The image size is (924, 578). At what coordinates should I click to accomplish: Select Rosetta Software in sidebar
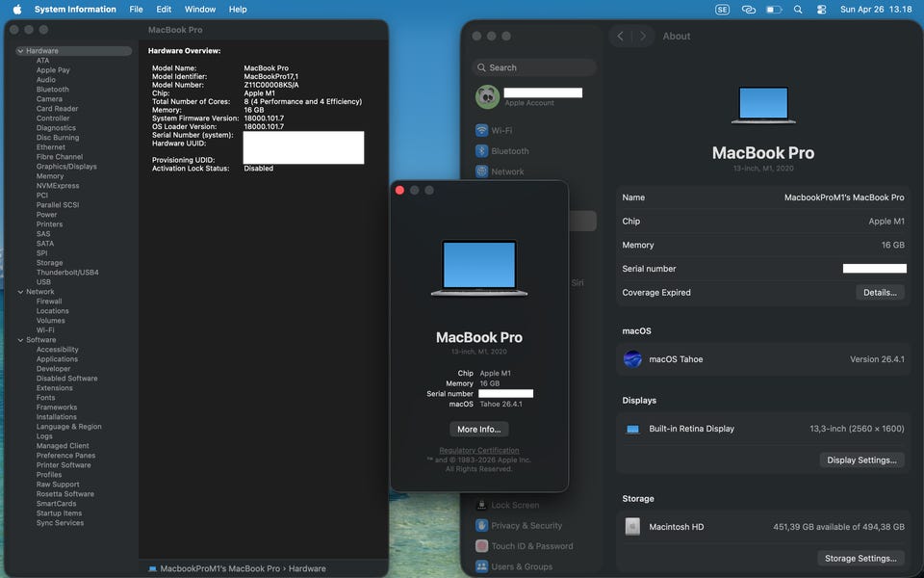point(65,494)
